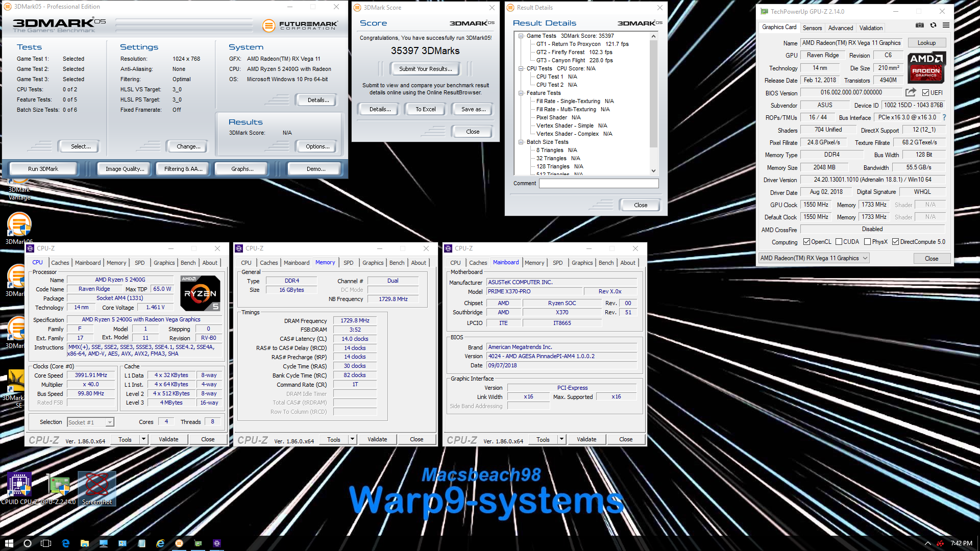Click Filtering & AA button

[183, 169]
